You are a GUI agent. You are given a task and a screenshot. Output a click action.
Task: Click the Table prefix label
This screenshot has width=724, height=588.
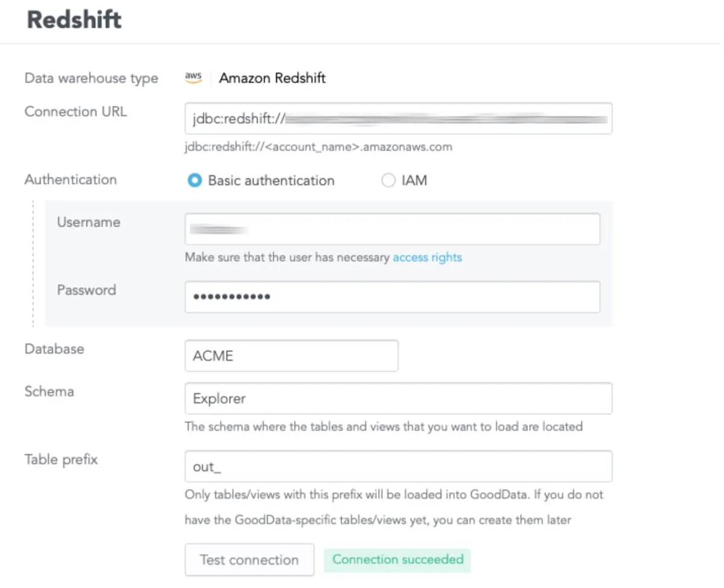pos(61,460)
